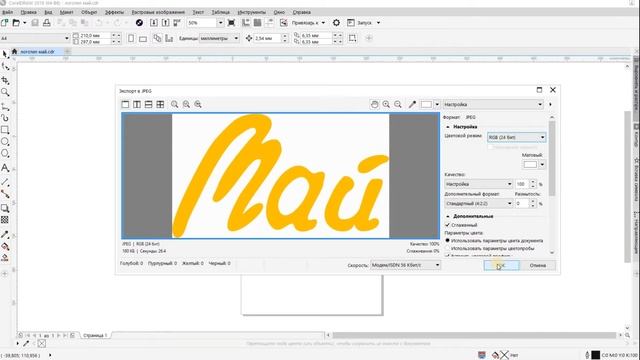This screenshot has width=640, height=360.
Task: Select the Polygon tool in toolbox
Action: (5, 154)
